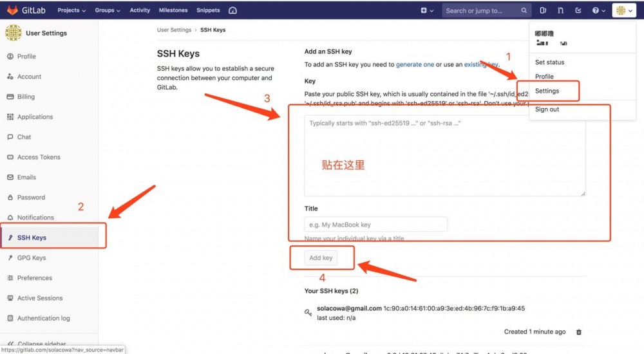Open Milestones in top navigation
The height and width of the screenshot is (354, 644).
click(173, 10)
